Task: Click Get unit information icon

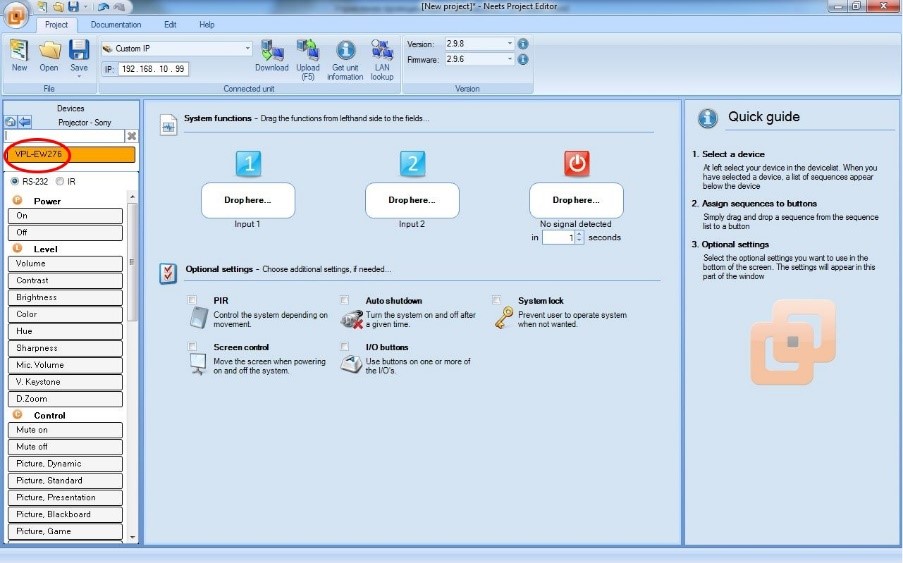Action: tap(345, 51)
